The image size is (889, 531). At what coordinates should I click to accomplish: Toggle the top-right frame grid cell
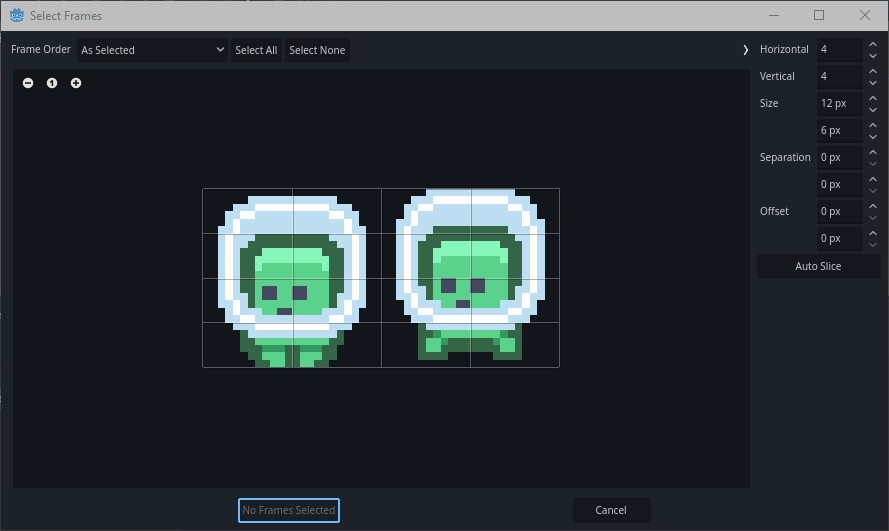tap(514, 211)
